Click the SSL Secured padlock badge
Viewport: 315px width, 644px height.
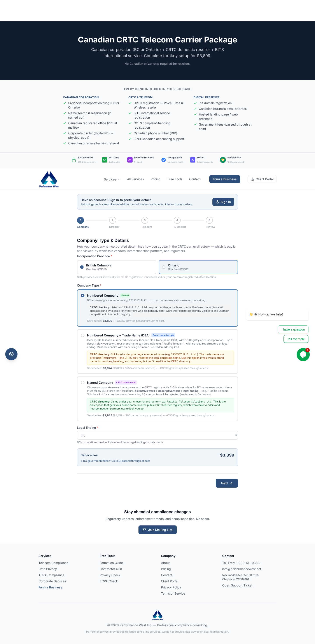click(74, 160)
